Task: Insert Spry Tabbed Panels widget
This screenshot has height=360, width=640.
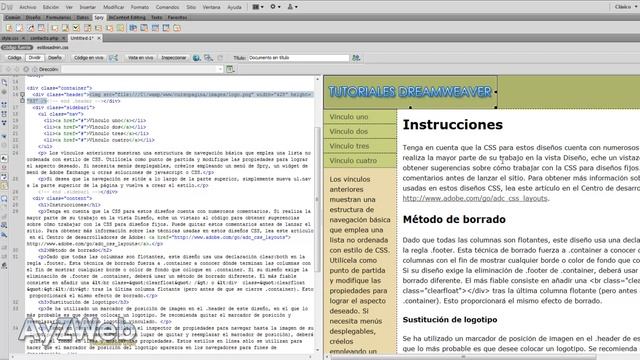Action: [144, 28]
